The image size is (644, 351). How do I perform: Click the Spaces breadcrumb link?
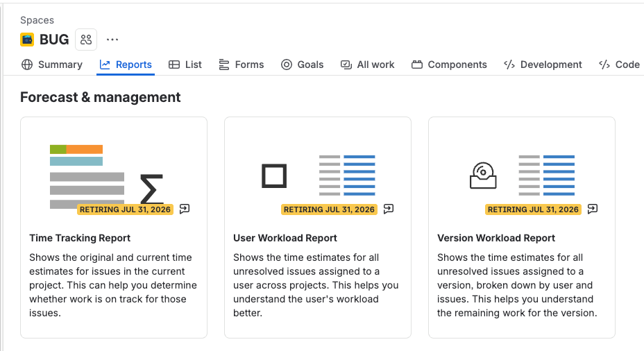(37, 20)
